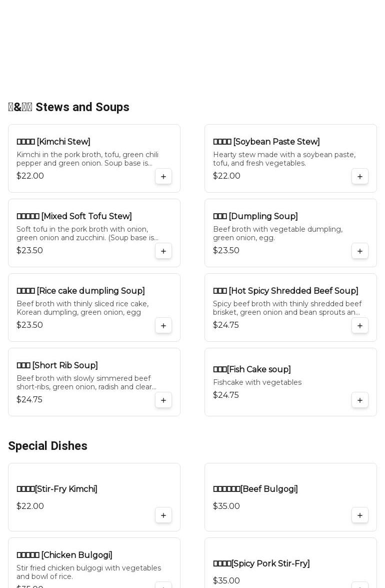This screenshot has width=385, height=588.
Task: Open the Short Rib Soup description text
Action: (86, 383)
